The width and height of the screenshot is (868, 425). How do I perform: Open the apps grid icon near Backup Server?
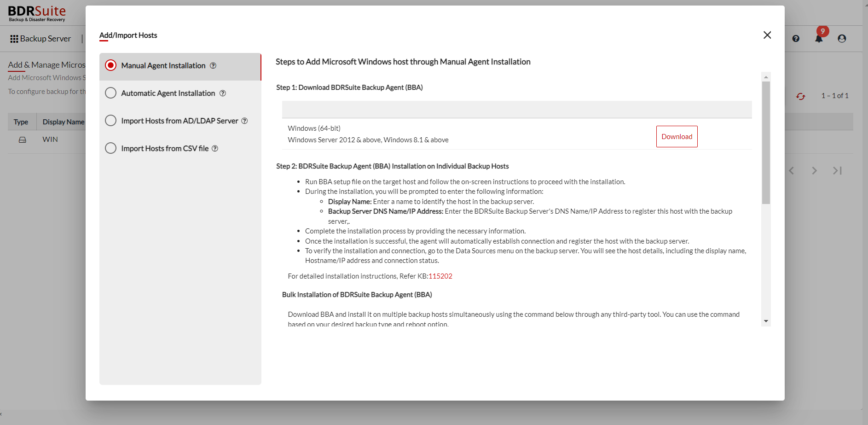coord(14,39)
